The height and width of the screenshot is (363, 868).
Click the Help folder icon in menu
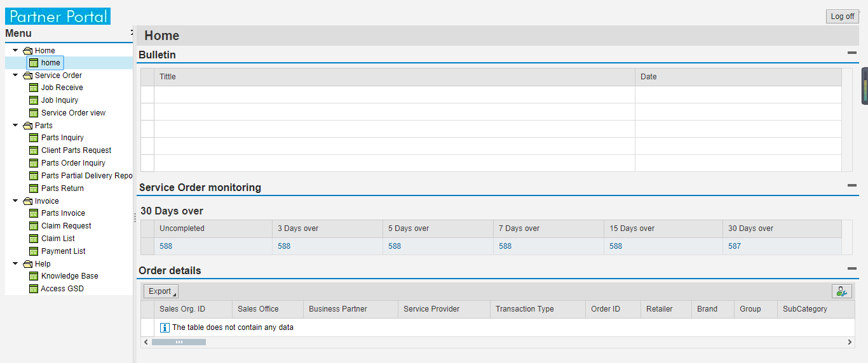[x=27, y=264]
